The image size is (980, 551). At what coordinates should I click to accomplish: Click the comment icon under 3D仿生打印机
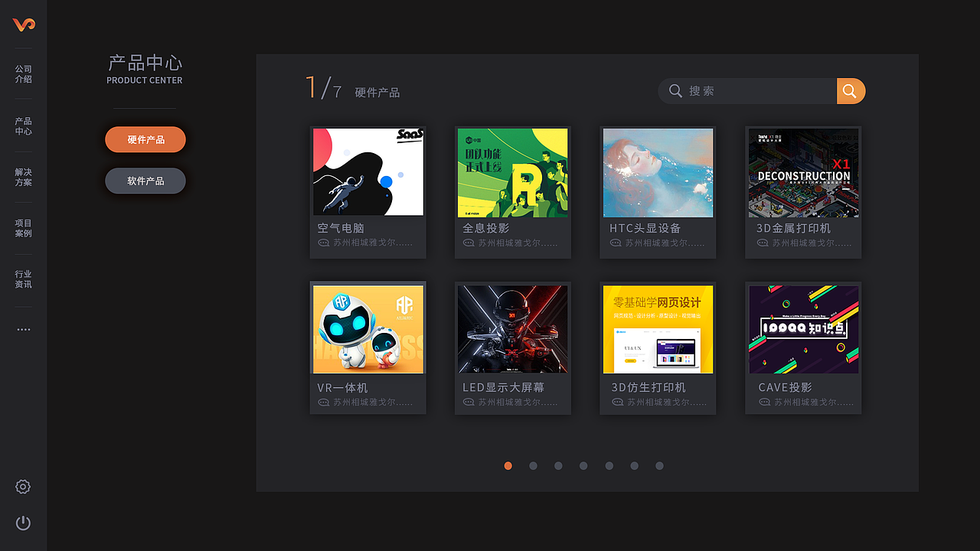(x=618, y=402)
